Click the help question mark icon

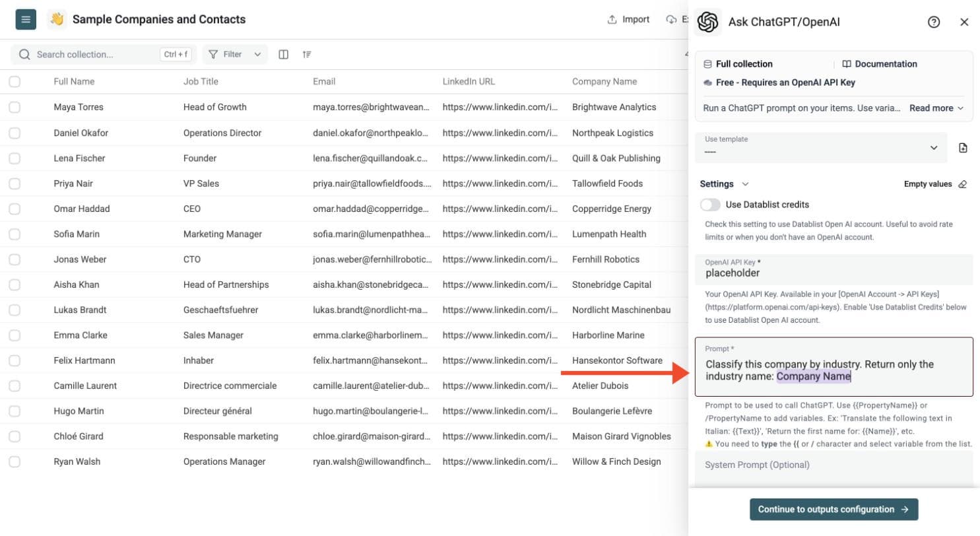point(934,22)
